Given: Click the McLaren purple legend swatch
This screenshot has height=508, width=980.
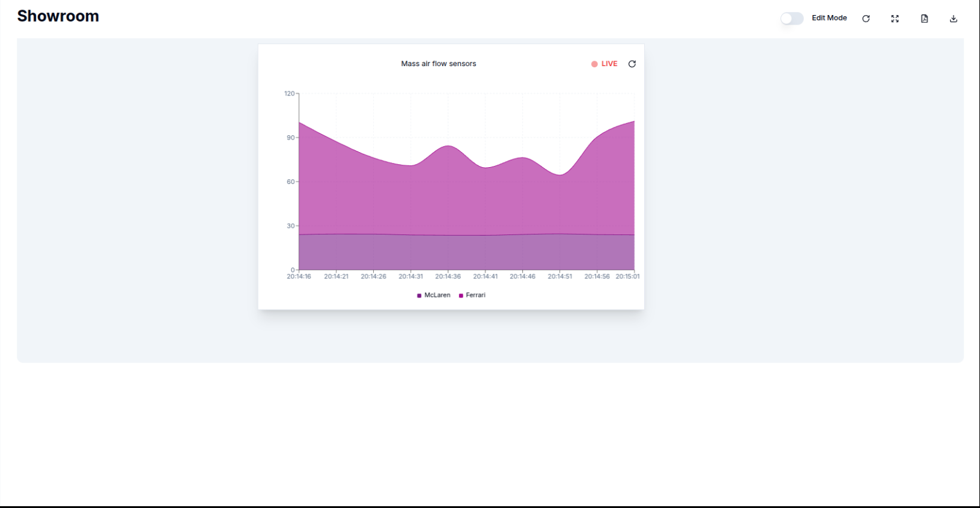Looking at the screenshot, I should point(419,296).
